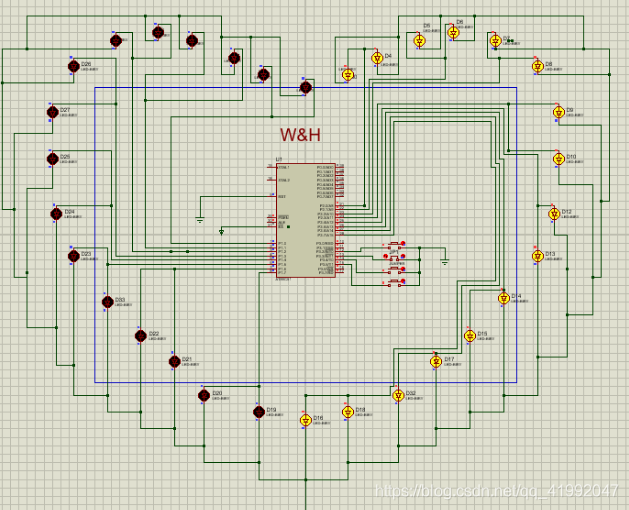
Task: Select yellow LED D32
Action: [x=398, y=396]
